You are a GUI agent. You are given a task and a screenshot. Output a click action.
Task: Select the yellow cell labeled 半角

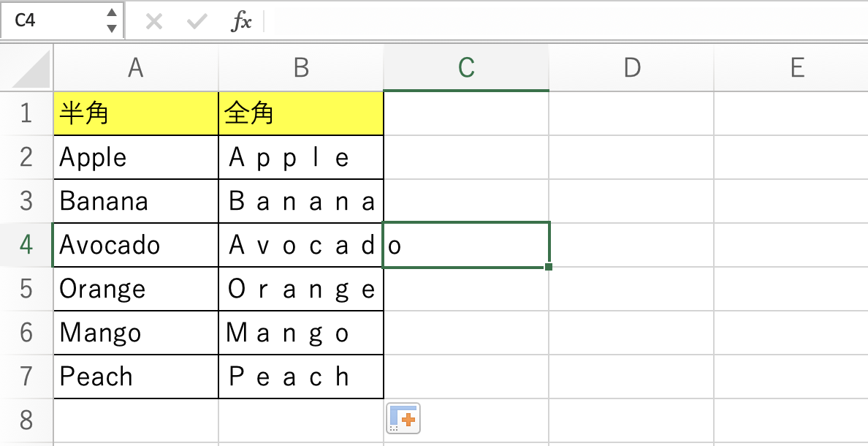coord(134,113)
